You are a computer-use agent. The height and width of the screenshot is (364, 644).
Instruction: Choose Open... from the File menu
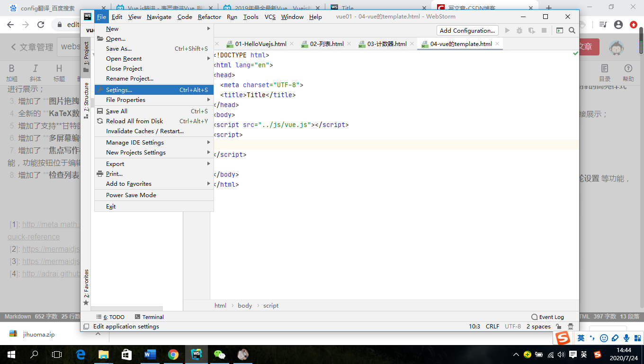[x=154, y=39]
